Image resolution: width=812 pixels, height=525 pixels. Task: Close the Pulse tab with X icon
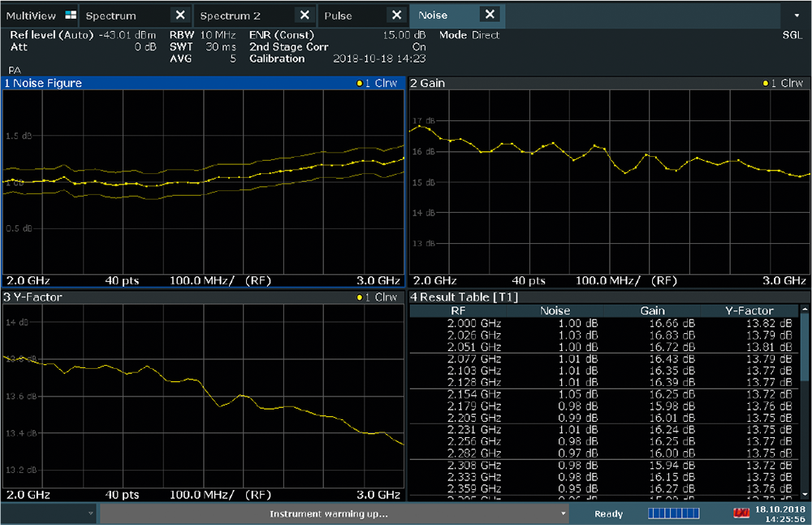coord(396,15)
